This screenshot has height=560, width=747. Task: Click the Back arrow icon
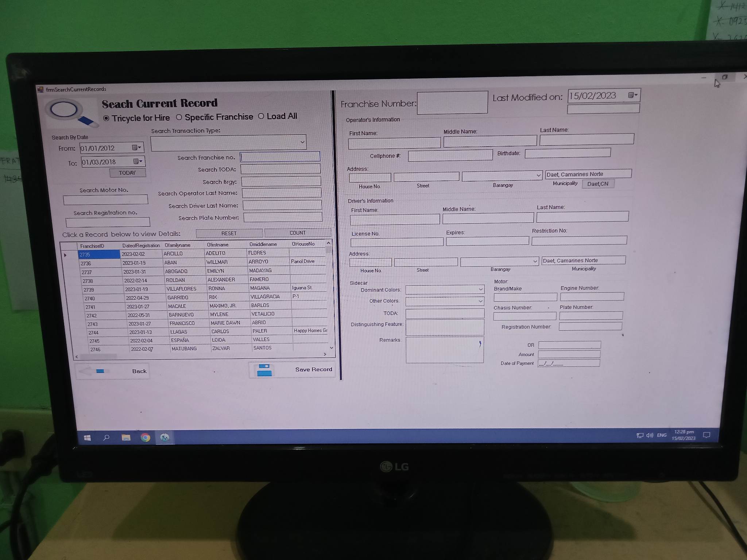(93, 371)
